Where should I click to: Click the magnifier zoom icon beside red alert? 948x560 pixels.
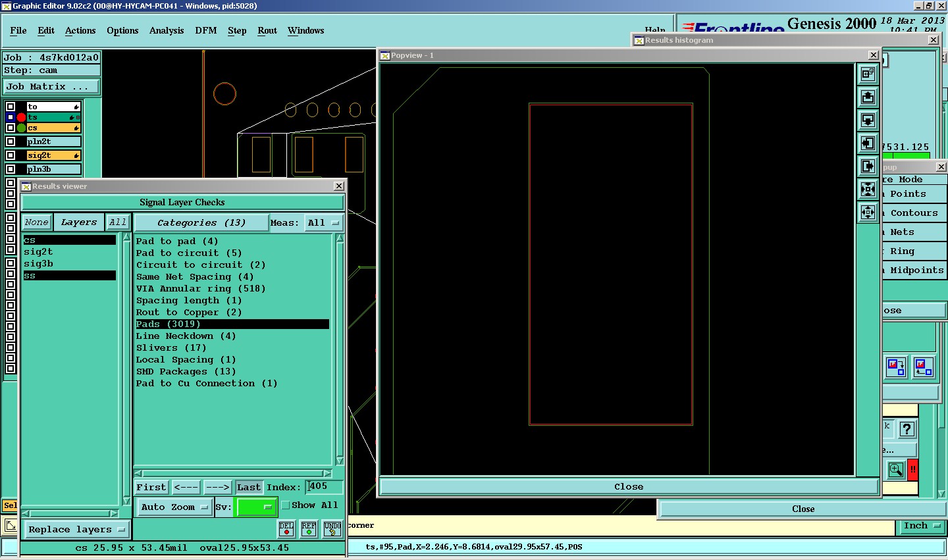pos(896,470)
